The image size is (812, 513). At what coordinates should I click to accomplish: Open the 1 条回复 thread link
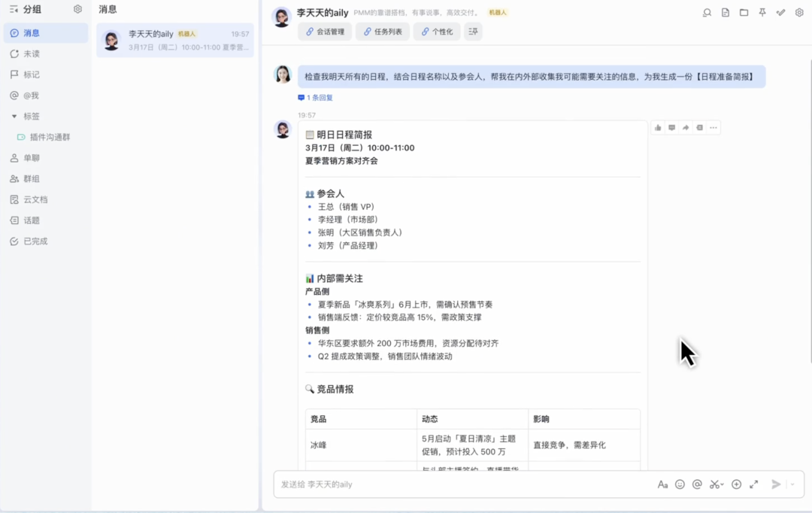pyautogui.click(x=319, y=98)
